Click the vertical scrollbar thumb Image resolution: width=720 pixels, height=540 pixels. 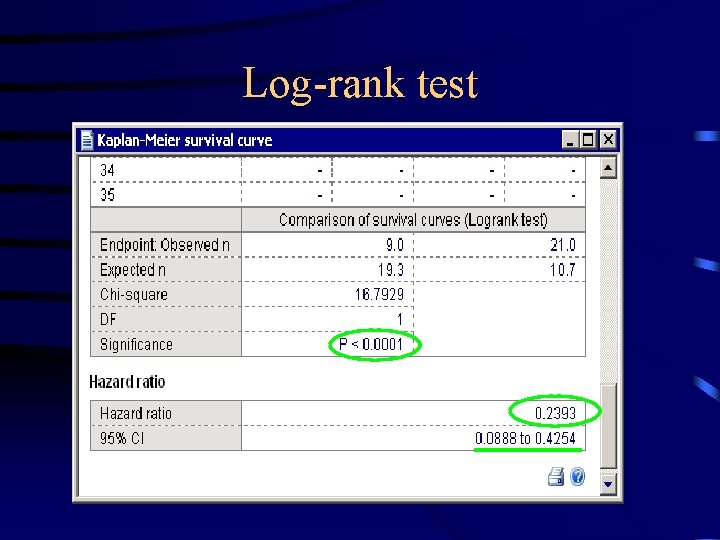coord(608,426)
